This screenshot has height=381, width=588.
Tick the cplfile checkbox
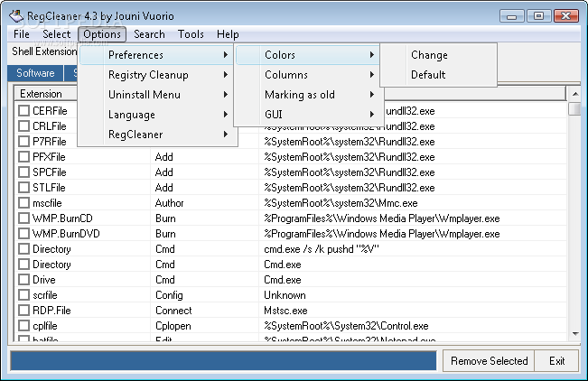23,326
